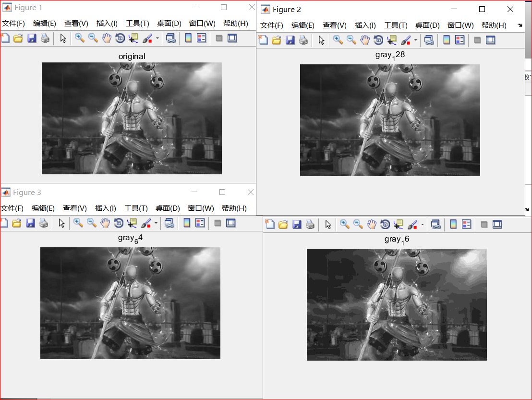The height and width of the screenshot is (400, 532).
Task: Open file icon in Figure 1 toolbar
Action: tap(18, 38)
